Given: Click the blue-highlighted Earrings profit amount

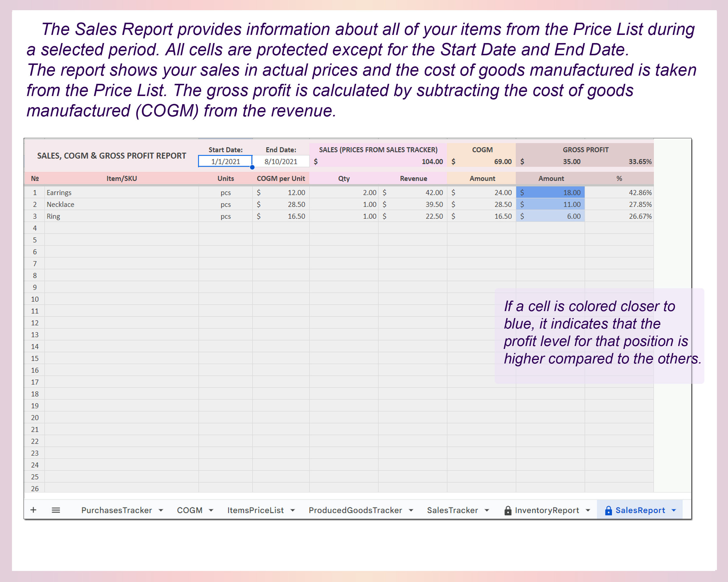Looking at the screenshot, I should tap(550, 192).
